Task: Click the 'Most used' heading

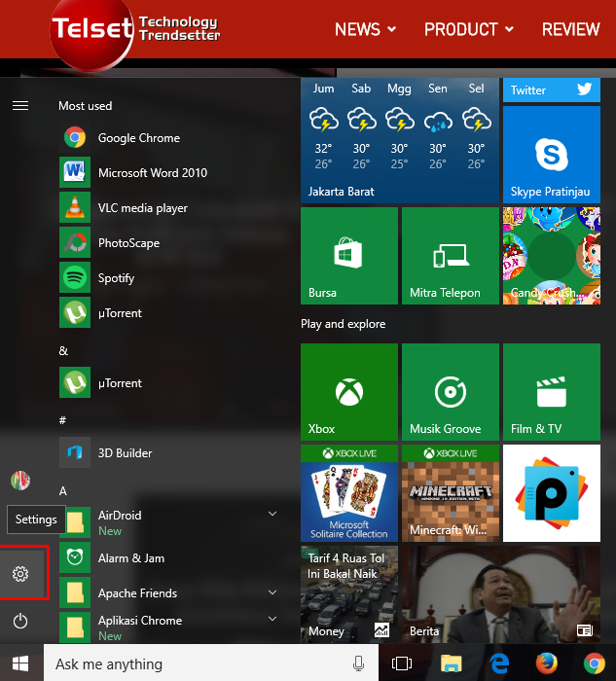Action: 85,105
